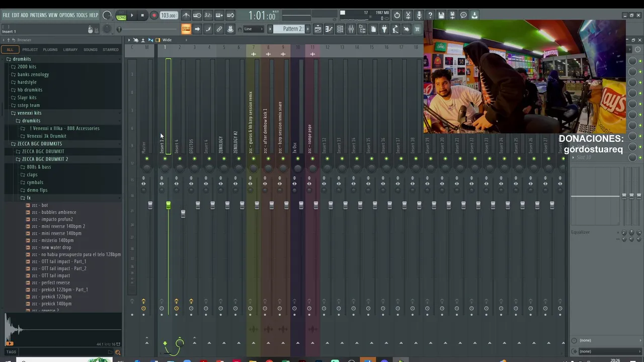Image resolution: width=644 pixels, height=362 pixels.
Task: Click the link-to-controller chain icon
Action: (x=219, y=29)
